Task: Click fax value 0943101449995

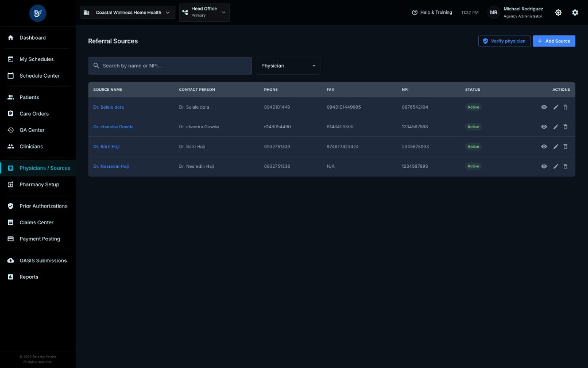Action: (x=343, y=107)
